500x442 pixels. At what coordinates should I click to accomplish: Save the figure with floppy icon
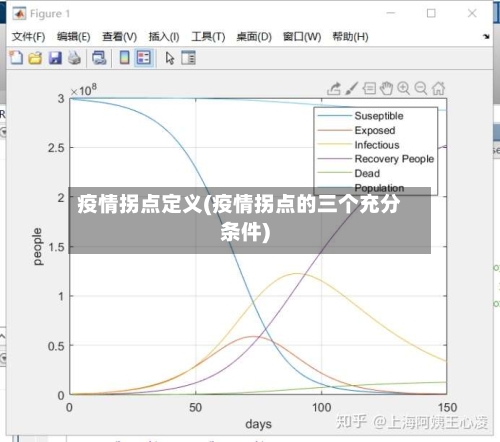[x=55, y=58]
